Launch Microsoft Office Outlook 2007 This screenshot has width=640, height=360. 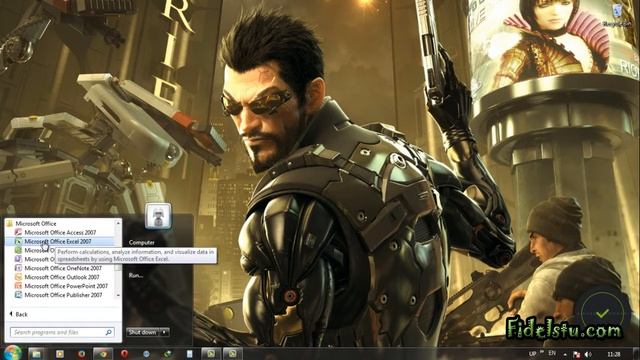(62, 277)
